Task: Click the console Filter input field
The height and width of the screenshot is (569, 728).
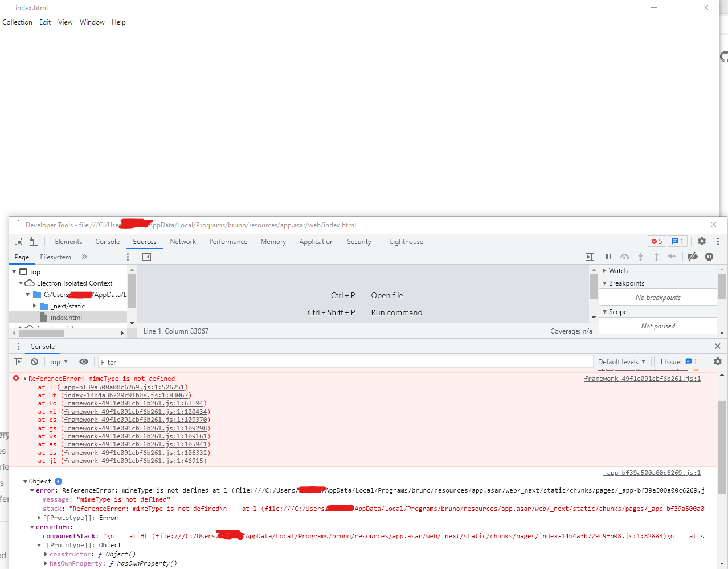Action: (x=171, y=361)
